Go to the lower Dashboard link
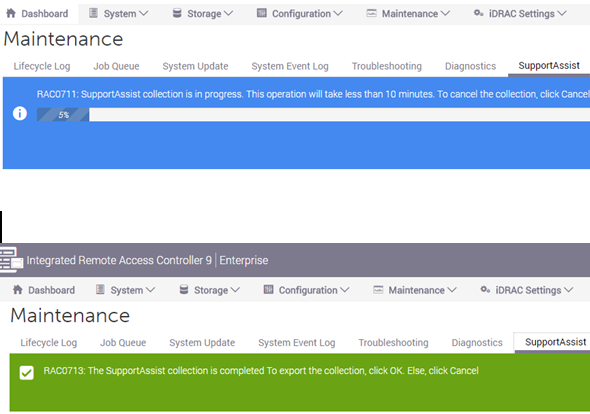590x414 pixels. tap(52, 290)
